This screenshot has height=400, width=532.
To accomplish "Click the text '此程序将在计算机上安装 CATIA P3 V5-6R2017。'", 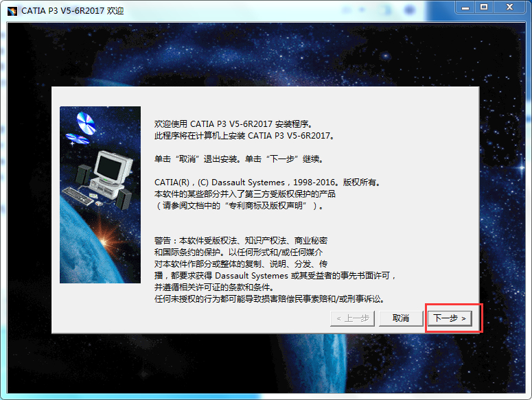I will 244,136.
